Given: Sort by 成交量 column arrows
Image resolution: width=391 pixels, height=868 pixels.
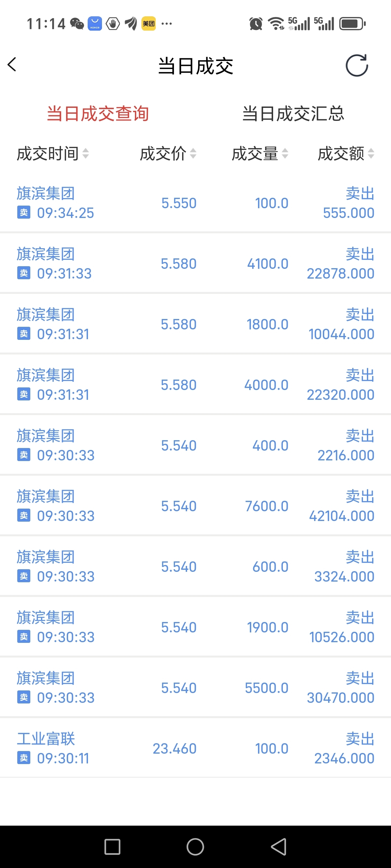Looking at the screenshot, I should click(285, 154).
